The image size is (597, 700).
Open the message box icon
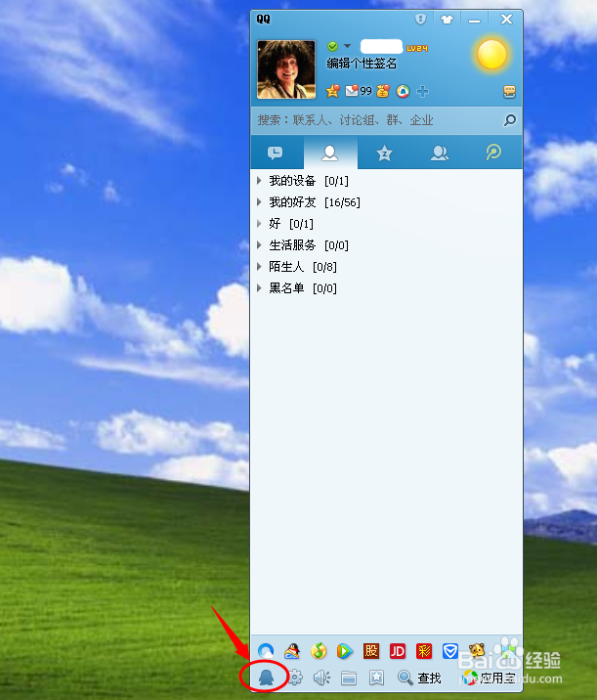pos(509,92)
